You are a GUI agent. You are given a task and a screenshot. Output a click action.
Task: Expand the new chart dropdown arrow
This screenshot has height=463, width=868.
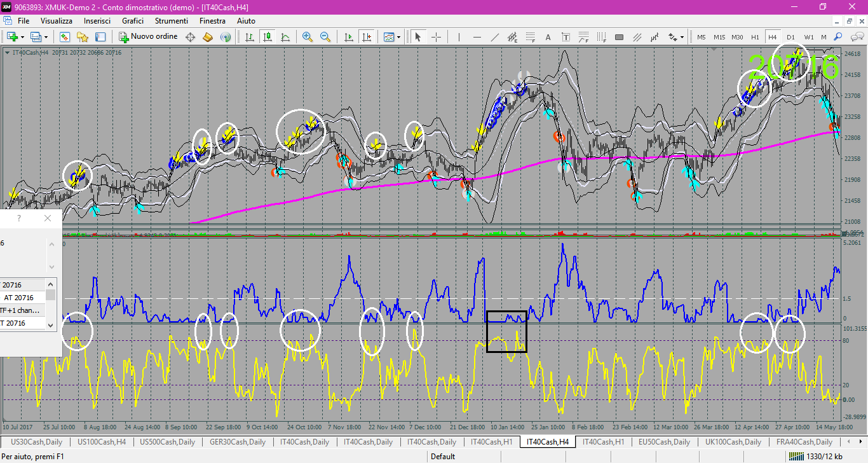pyautogui.click(x=22, y=37)
